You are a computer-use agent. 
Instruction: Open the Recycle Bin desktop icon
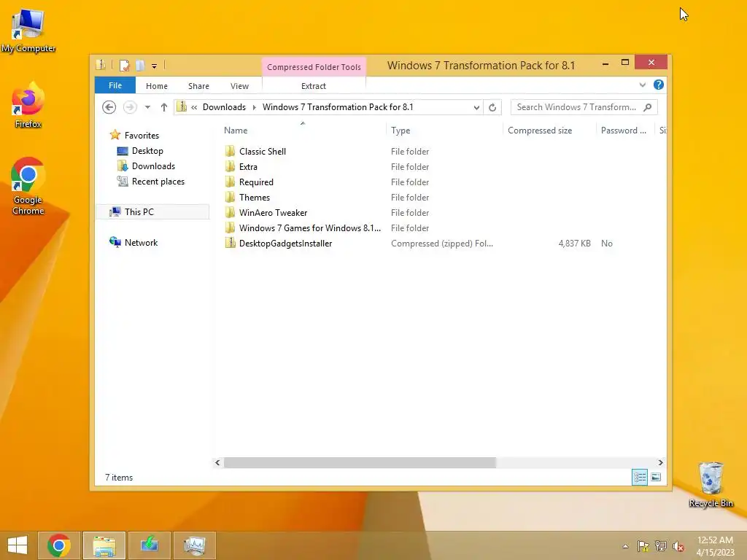tap(711, 485)
